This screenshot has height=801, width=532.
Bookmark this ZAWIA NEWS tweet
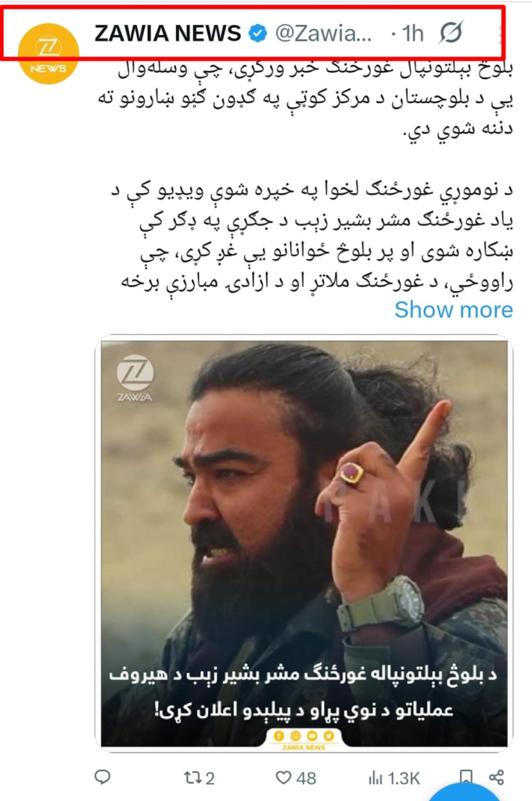click(465, 777)
